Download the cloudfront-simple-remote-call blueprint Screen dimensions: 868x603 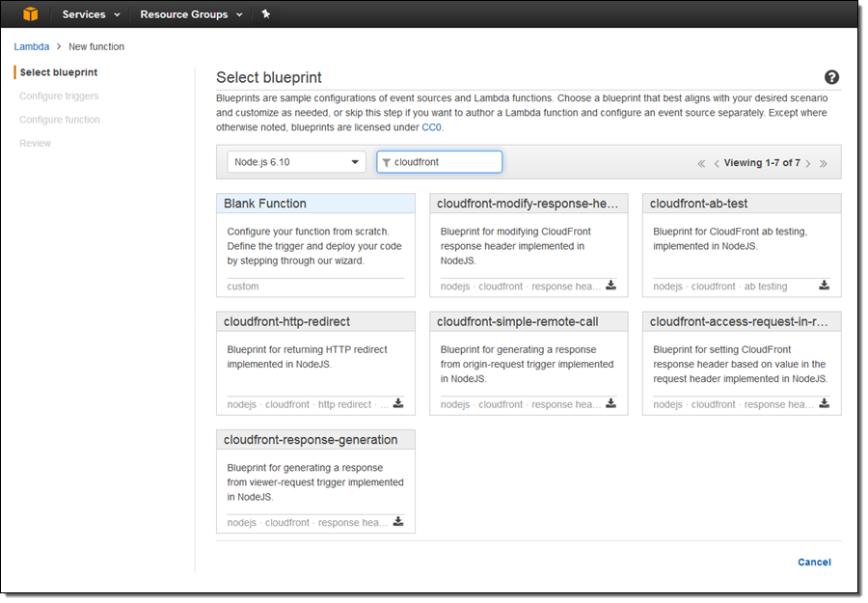610,404
